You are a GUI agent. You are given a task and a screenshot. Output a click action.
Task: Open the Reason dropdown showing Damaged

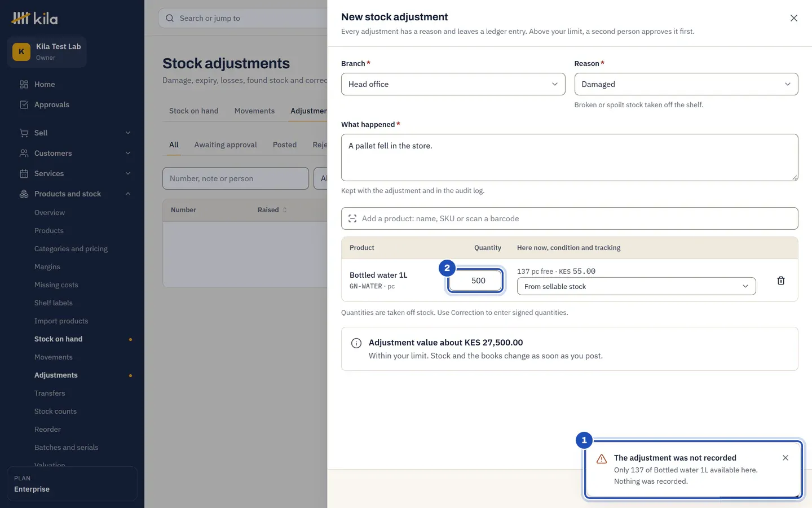686,84
